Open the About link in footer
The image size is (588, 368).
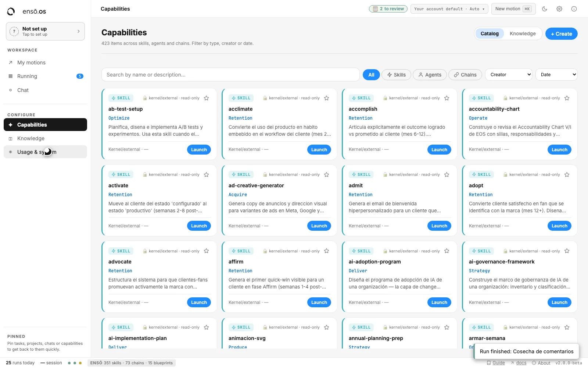tap(541, 363)
